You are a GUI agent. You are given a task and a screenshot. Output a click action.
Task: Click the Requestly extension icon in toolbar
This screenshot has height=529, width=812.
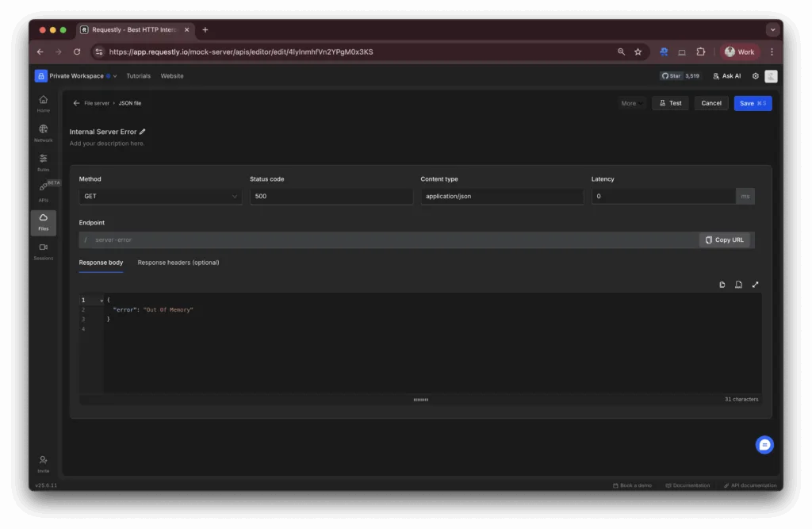[x=664, y=52]
